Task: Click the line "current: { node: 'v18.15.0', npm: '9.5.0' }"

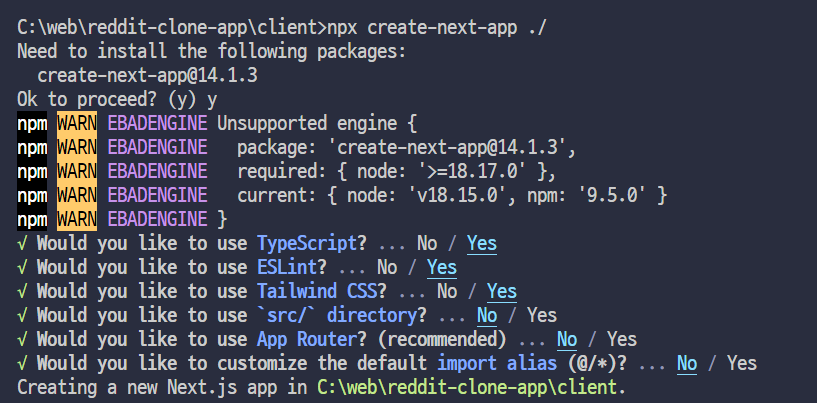Action: tap(452, 196)
